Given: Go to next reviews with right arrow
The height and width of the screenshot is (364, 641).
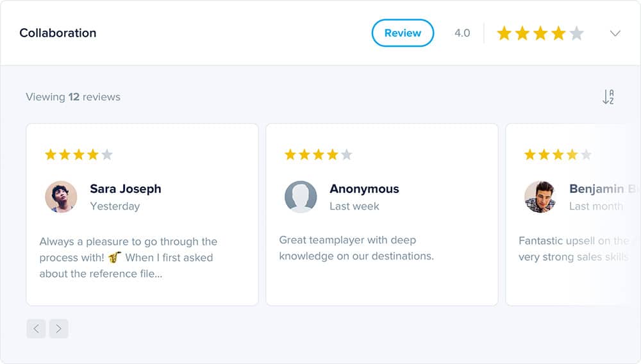Looking at the screenshot, I should [58, 329].
